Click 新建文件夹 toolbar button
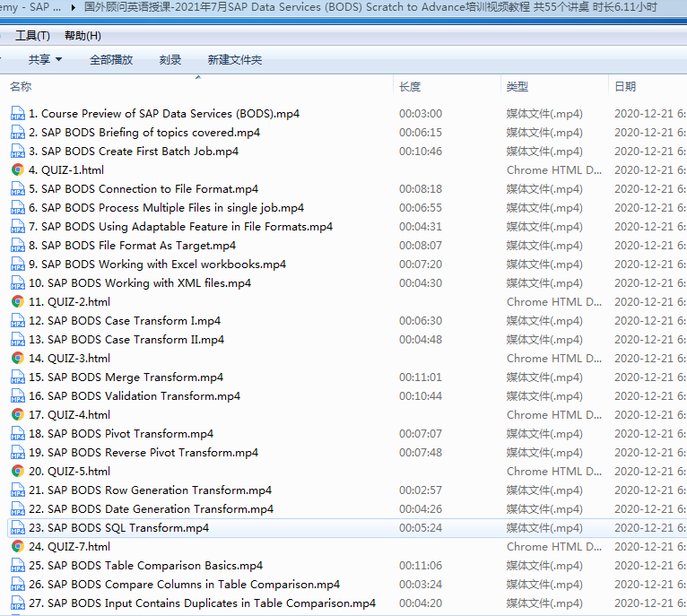 [x=235, y=59]
